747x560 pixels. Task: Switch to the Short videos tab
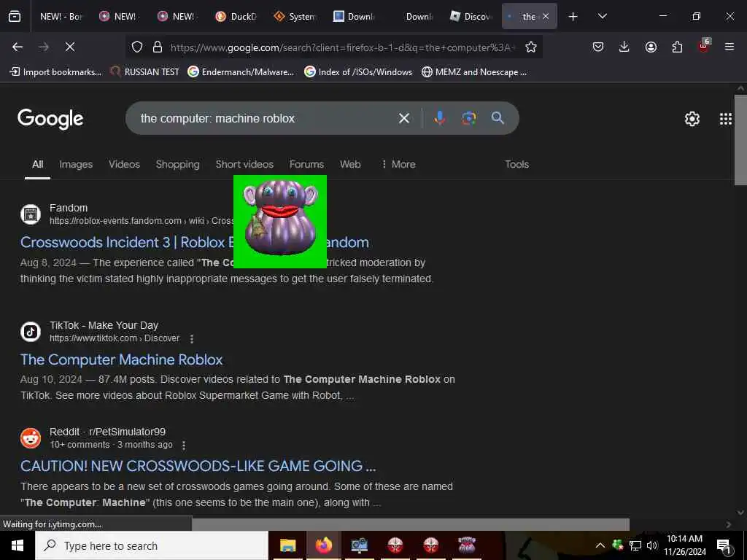click(x=244, y=164)
